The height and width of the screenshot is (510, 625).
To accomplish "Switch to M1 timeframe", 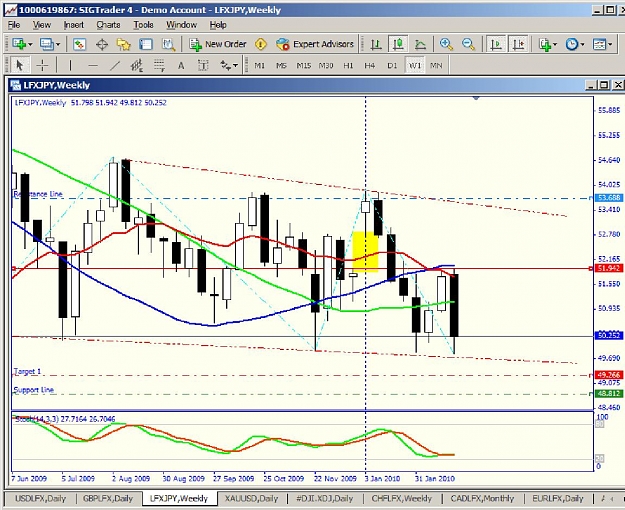I will [259, 65].
